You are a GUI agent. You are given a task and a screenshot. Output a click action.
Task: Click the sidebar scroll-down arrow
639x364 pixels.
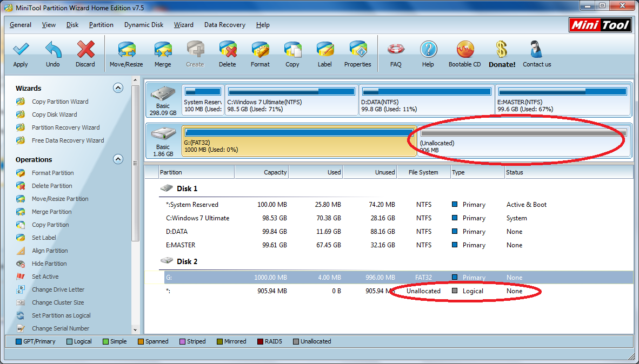point(136,330)
